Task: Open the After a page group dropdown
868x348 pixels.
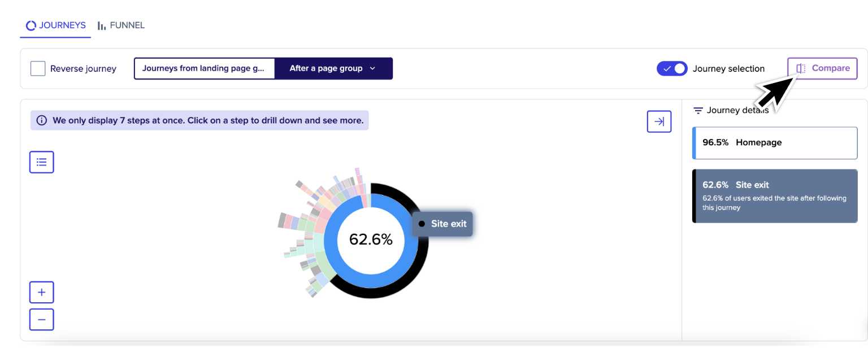Action: tap(333, 68)
